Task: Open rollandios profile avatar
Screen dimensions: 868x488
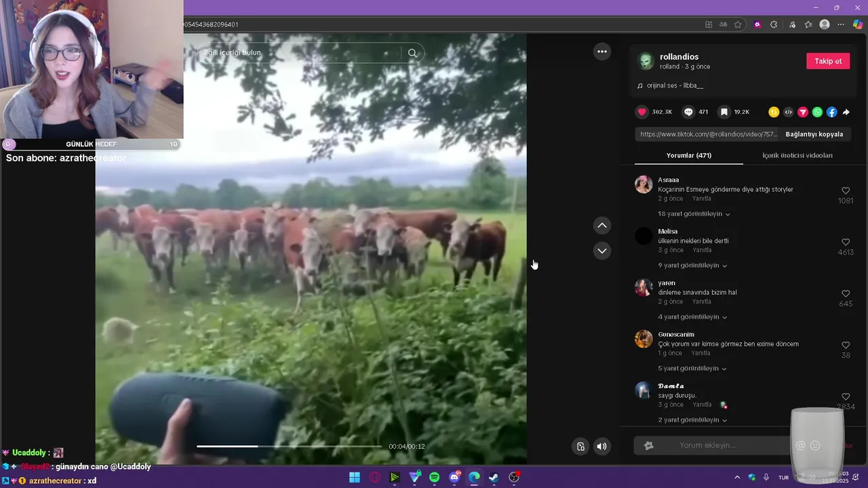Action: click(x=646, y=62)
